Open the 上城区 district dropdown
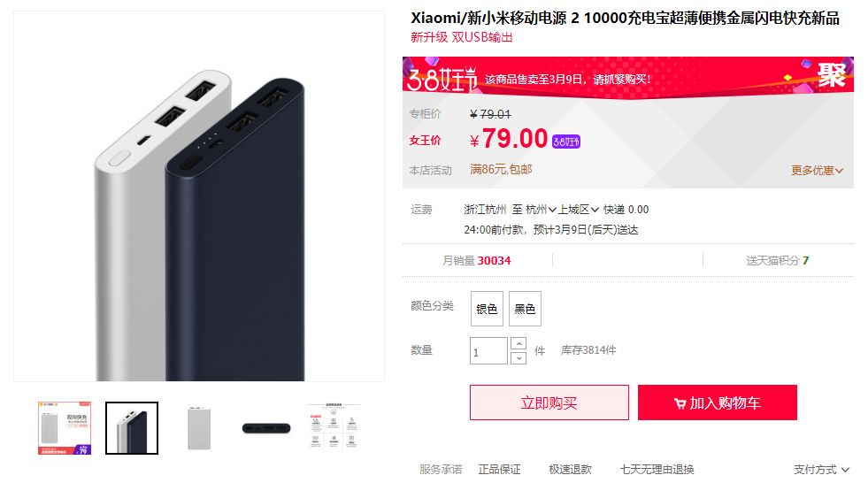 [578, 210]
